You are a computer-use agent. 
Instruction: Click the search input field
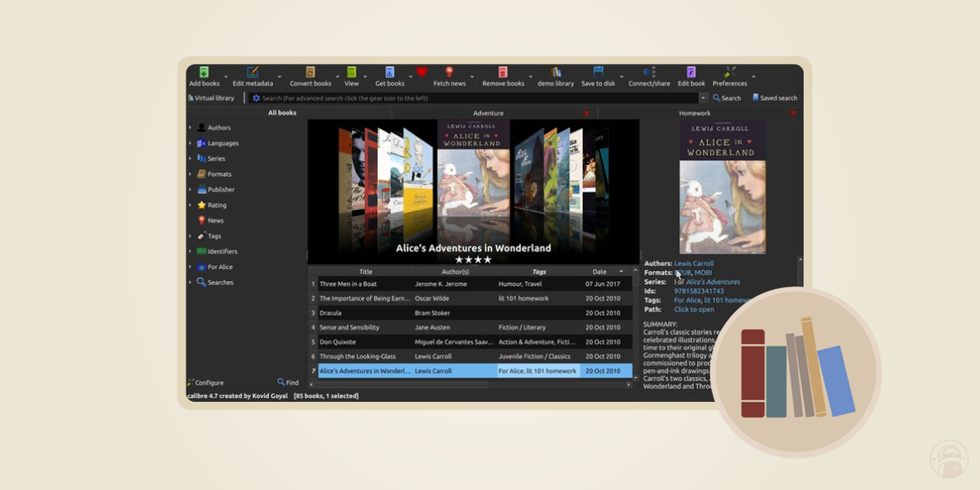(451, 97)
